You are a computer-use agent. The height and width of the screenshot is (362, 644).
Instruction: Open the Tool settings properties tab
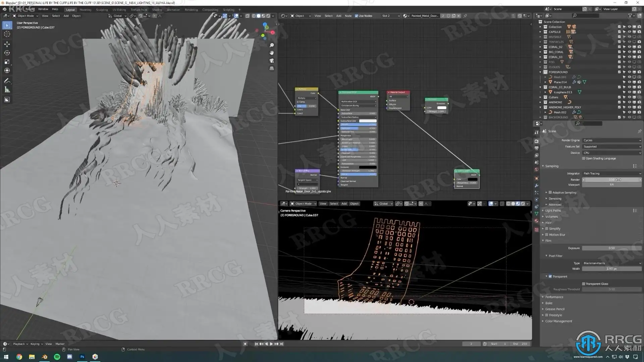point(537,132)
